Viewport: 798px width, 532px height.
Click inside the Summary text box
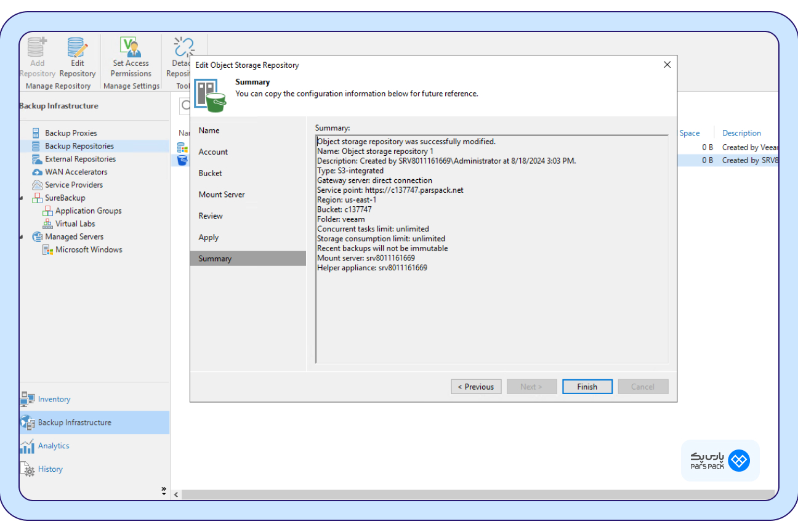[492, 249]
